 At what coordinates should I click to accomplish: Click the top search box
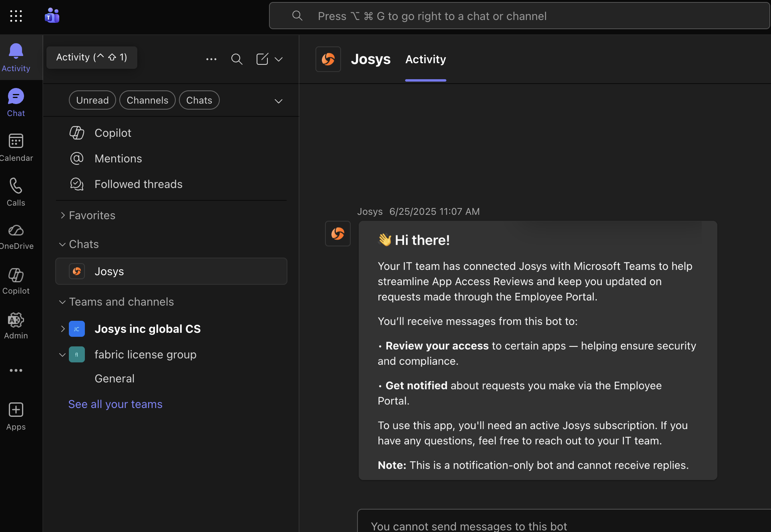(519, 16)
